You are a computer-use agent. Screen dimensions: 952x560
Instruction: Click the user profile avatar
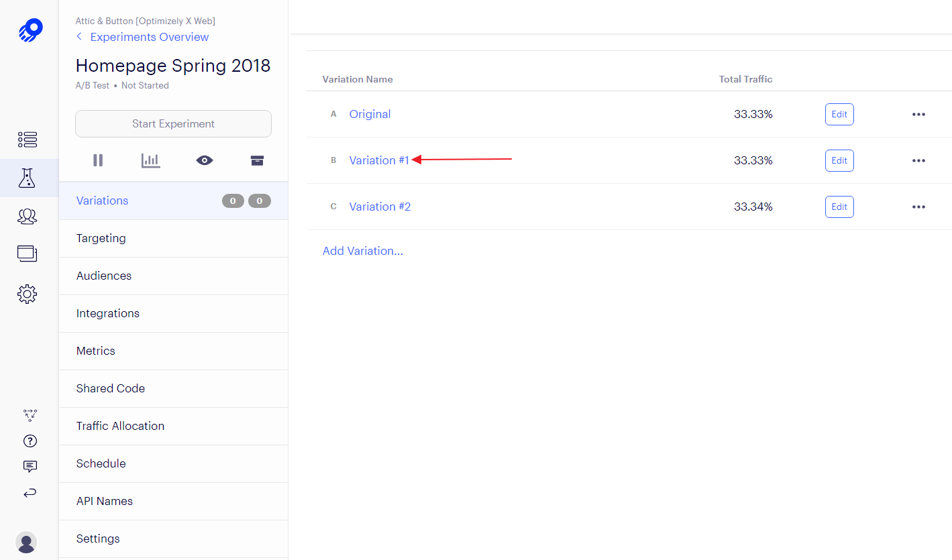[26, 542]
